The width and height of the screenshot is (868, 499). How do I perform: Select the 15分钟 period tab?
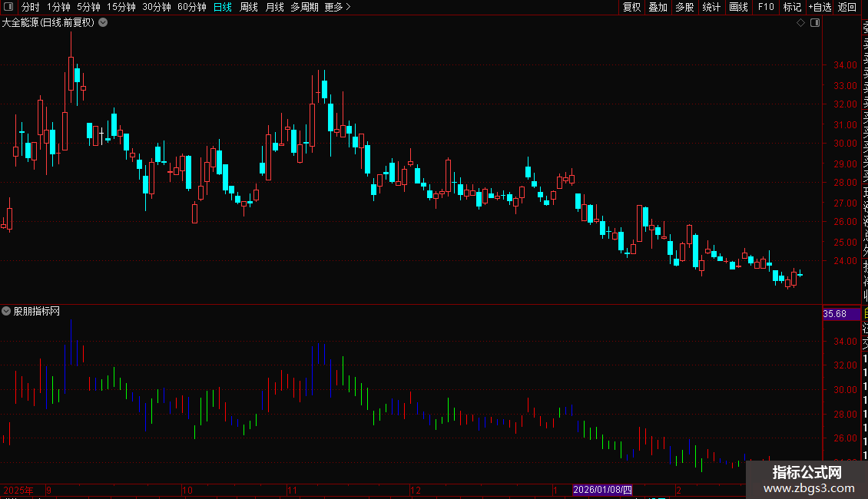pos(121,7)
